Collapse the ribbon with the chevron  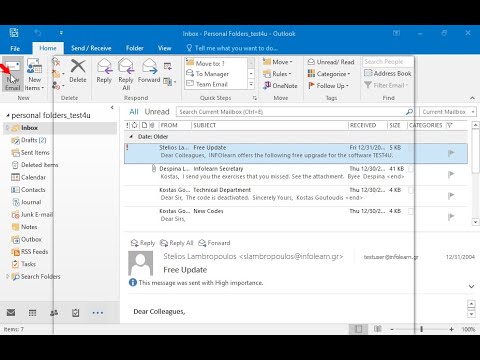pyautogui.click(x=472, y=98)
